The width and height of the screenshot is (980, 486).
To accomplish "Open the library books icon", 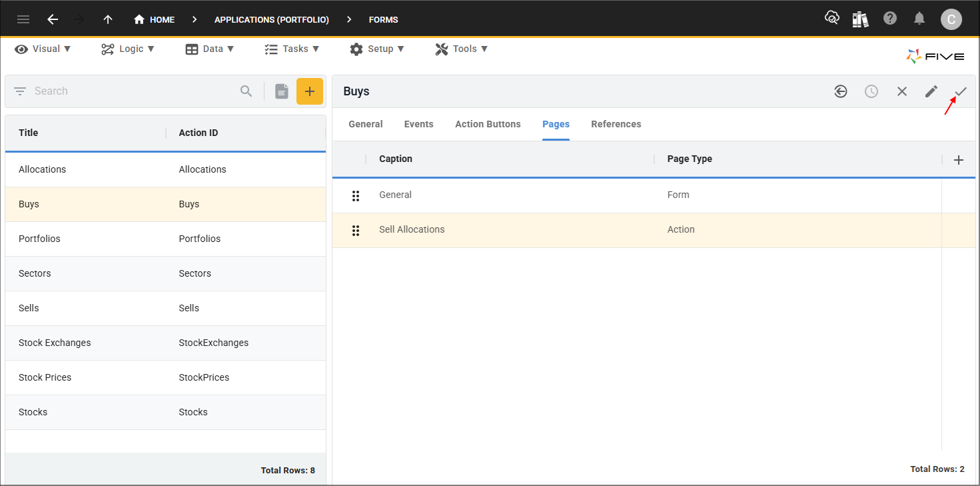I will [861, 19].
